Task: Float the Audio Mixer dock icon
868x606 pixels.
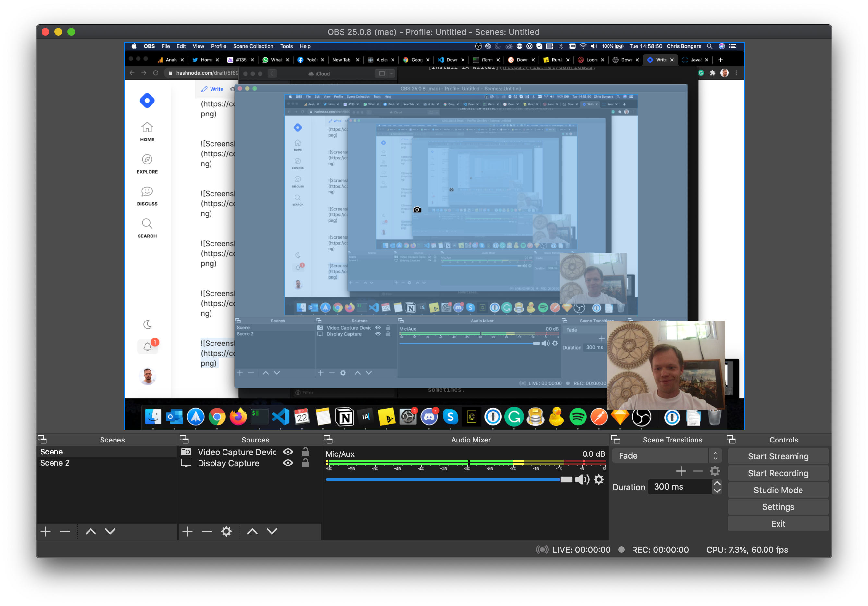Action: point(328,439)
